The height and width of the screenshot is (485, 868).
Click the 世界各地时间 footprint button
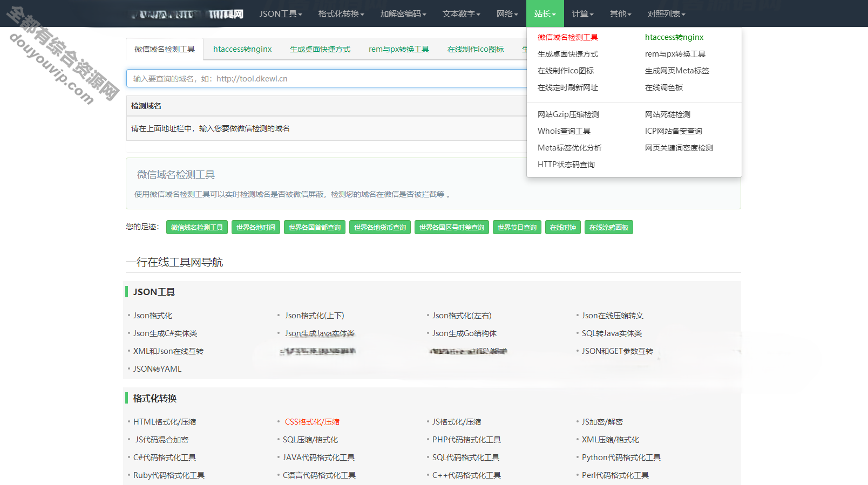[x=256, y=227]
